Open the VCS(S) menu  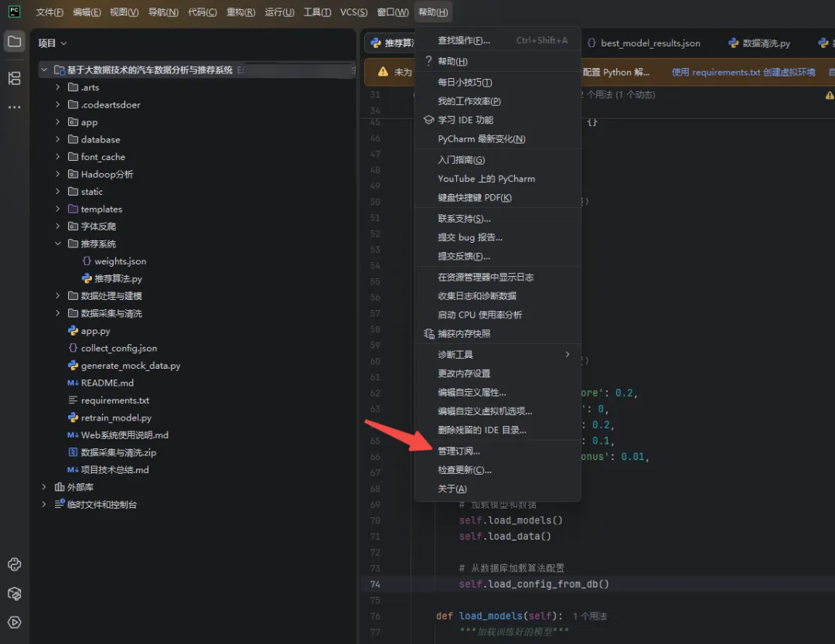[x=354, y=12]
